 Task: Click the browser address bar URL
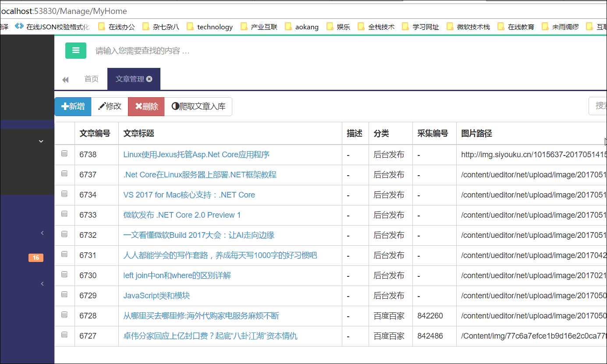click(64, 11)
